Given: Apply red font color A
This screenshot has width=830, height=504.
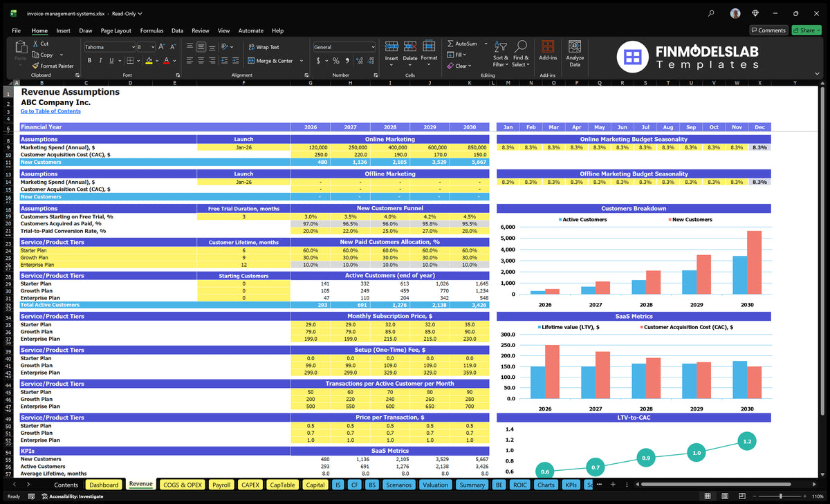Looking at the screenshot, I should point(166,61).
